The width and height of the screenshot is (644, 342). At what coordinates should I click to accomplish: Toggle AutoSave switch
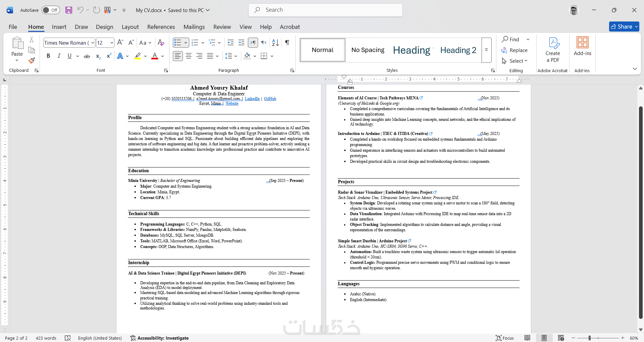pyautogui.click(x=51, y=10)
